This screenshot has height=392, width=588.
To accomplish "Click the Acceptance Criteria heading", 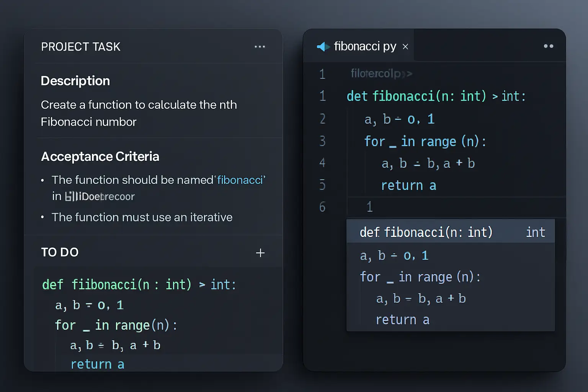I will [x=100, y=157].
